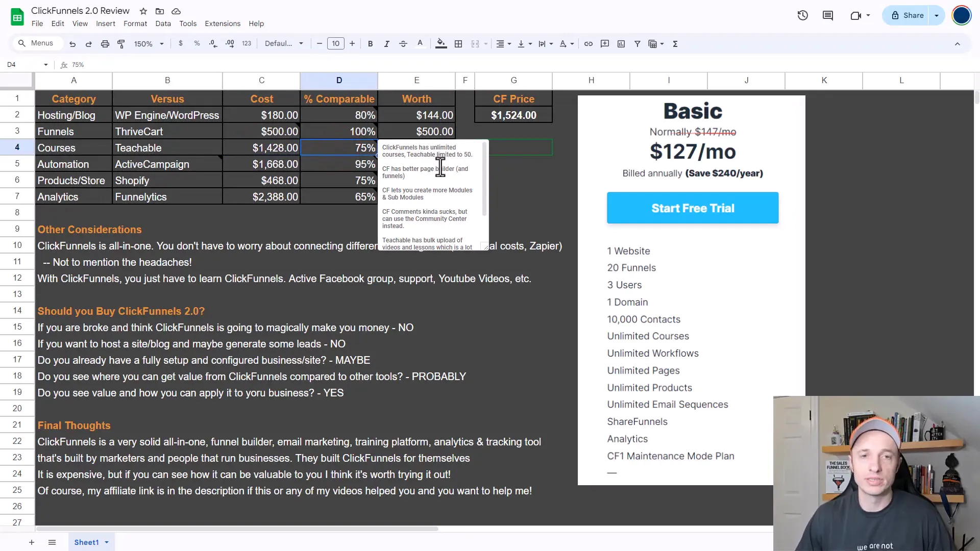980x551 pixels.
Task: Open the Data menu
Action: 163,23
